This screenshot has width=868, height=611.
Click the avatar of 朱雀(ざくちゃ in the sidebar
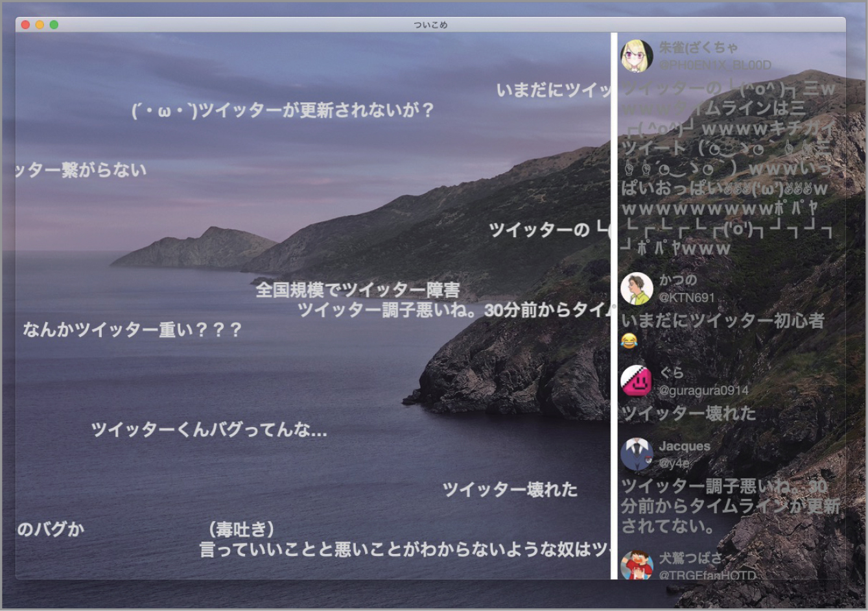637,56
